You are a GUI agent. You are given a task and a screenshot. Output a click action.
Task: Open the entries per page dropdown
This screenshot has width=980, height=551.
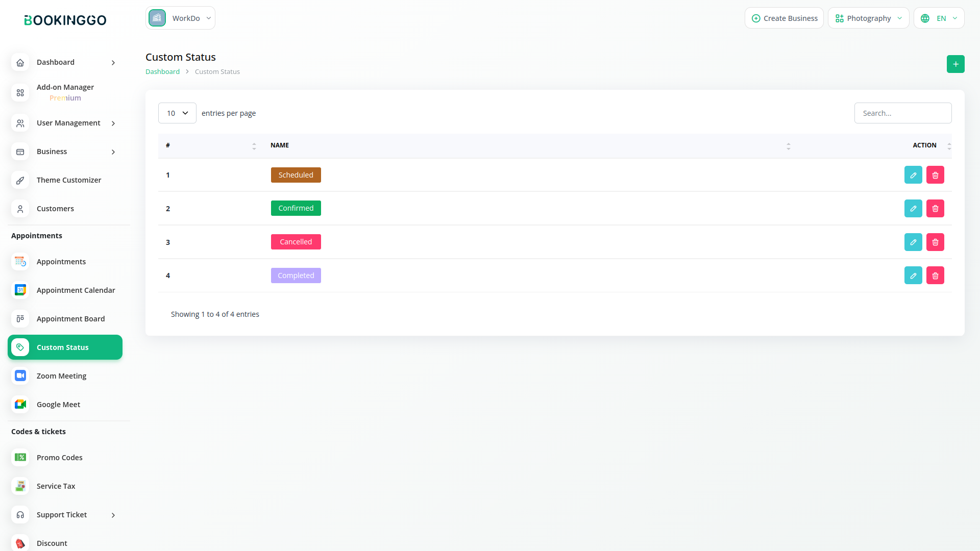(x=177, y=113)
